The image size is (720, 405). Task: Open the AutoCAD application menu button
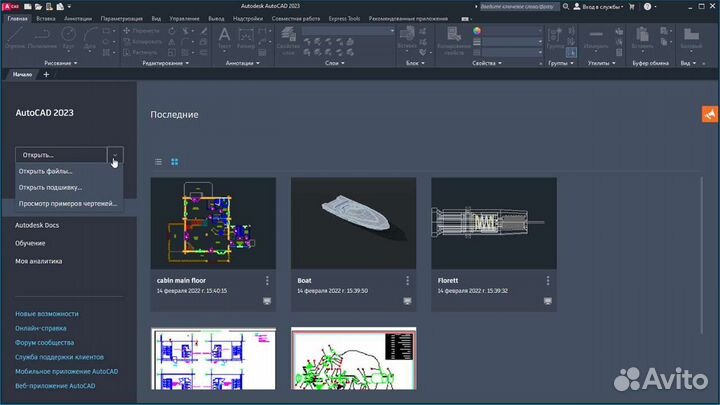(11, 6)
